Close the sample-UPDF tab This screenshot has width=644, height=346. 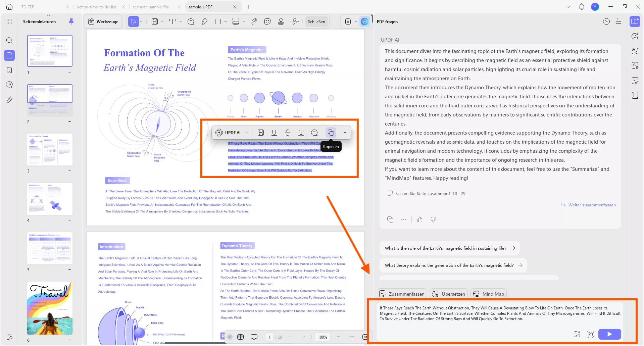235,7
